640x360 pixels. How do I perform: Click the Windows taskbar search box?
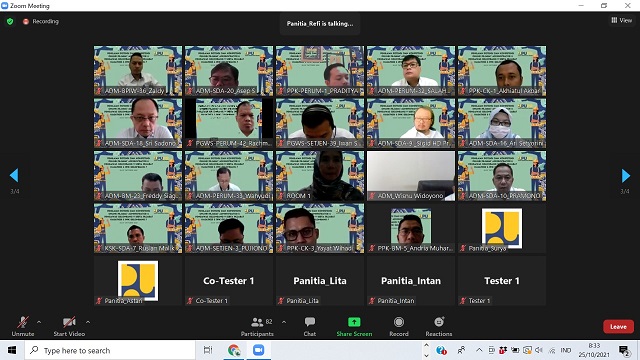[x=110, y=350]
